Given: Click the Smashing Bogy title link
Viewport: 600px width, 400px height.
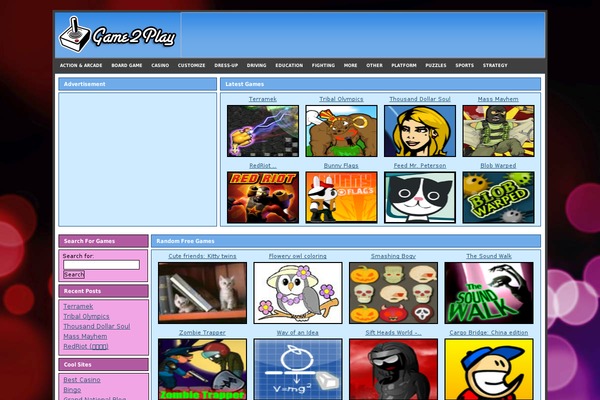Looking at the screenshot, I should pyautogui.click(x=393, y=256).
